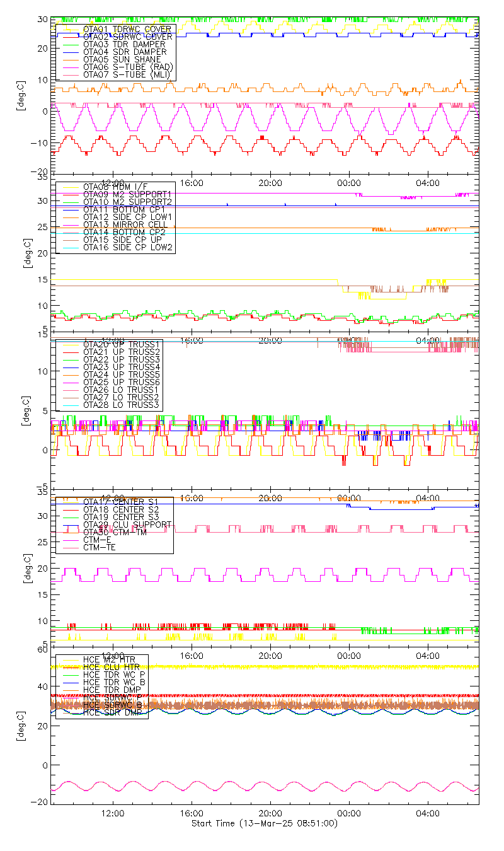The image size is (504, 851).
Task: Click the OTA09 M2 SUPPORT1 legend label
Action: pyautogui.click(x=128, y=194)
